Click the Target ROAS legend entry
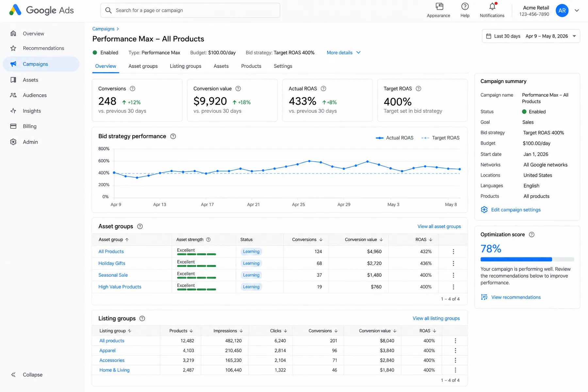 [x=440, y=138]
